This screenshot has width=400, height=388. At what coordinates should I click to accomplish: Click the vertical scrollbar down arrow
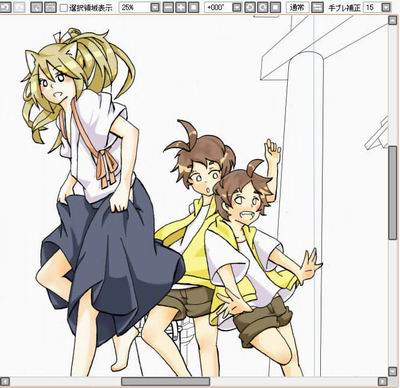(x=392, y=372)
